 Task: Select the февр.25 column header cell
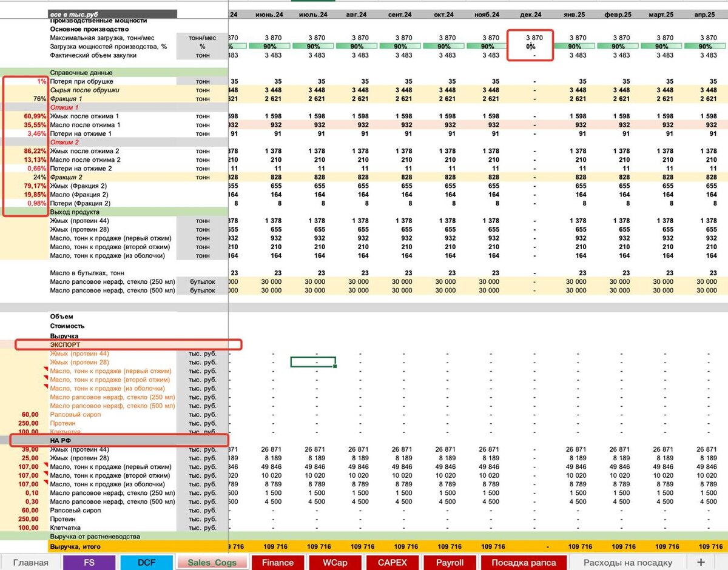(619, 14)
